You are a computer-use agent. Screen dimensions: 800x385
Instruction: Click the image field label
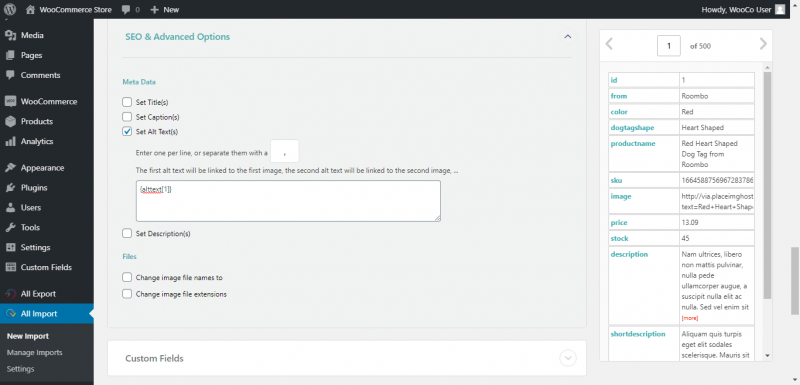621,196
